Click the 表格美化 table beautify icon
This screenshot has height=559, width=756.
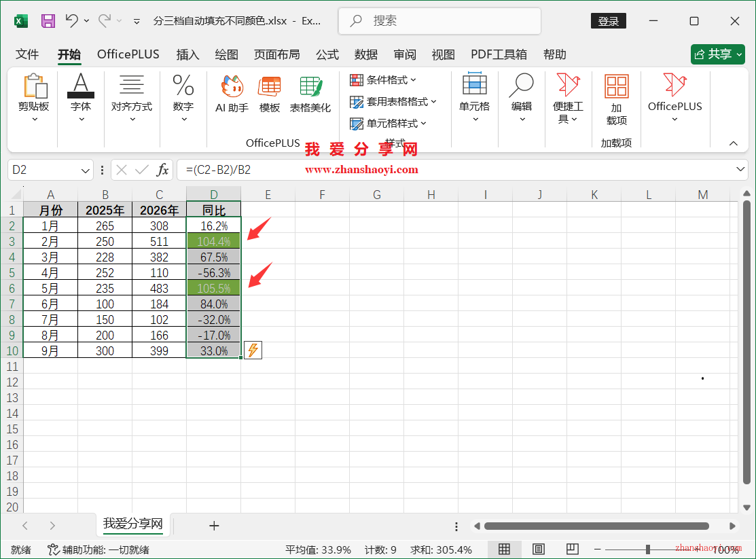(310, 94)
